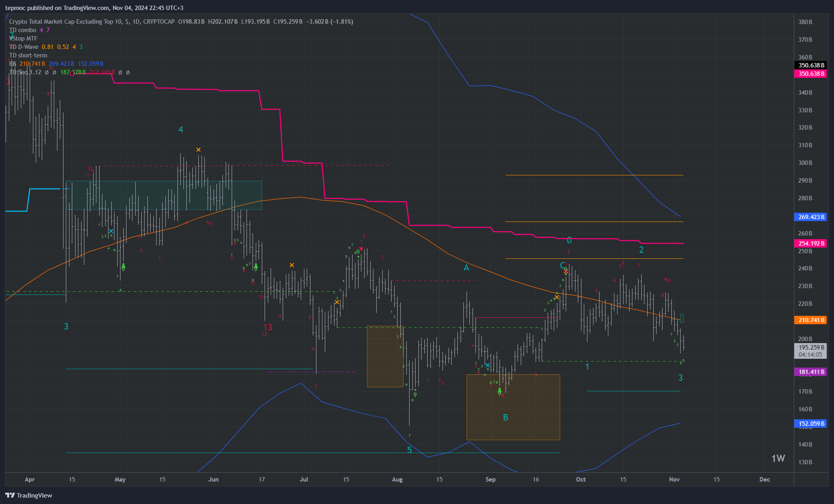Click the large red 13 countdown label
This screenshot has width=834, height=504.
[x=268, y=327]
